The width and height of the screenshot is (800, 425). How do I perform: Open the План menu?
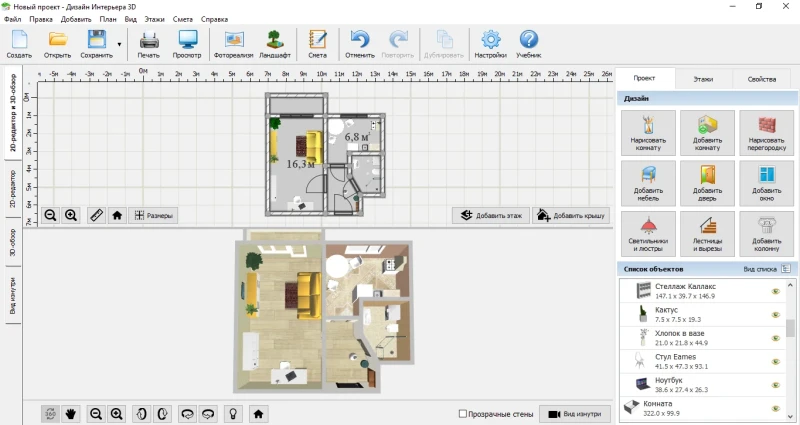[x=108, y=19]
